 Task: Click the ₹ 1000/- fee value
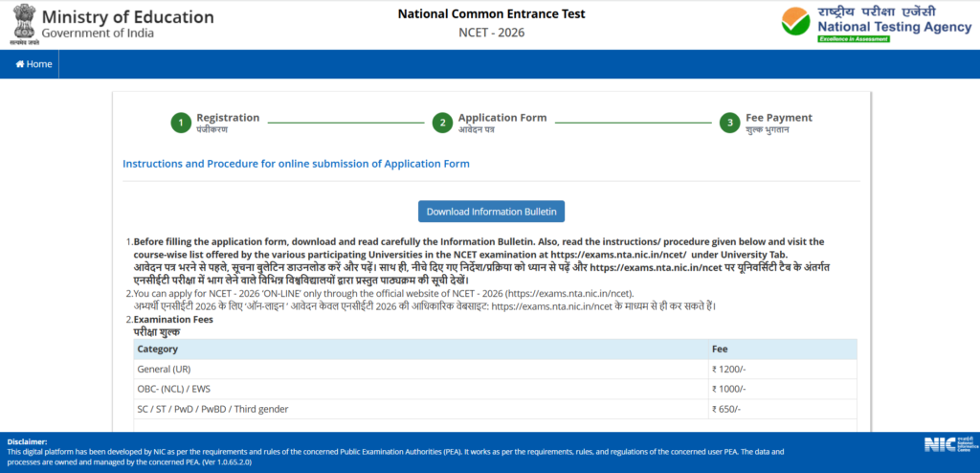tap(728, 389)
